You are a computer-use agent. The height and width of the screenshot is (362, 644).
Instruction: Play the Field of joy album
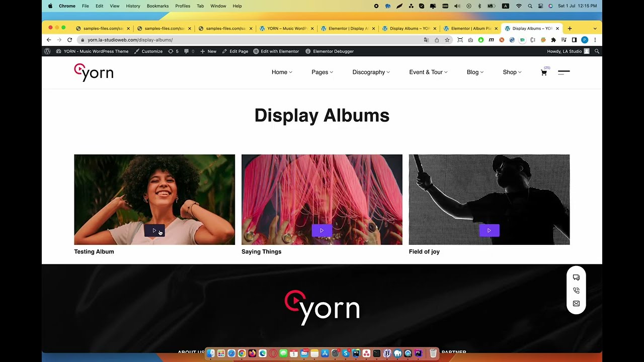point(489,231)
